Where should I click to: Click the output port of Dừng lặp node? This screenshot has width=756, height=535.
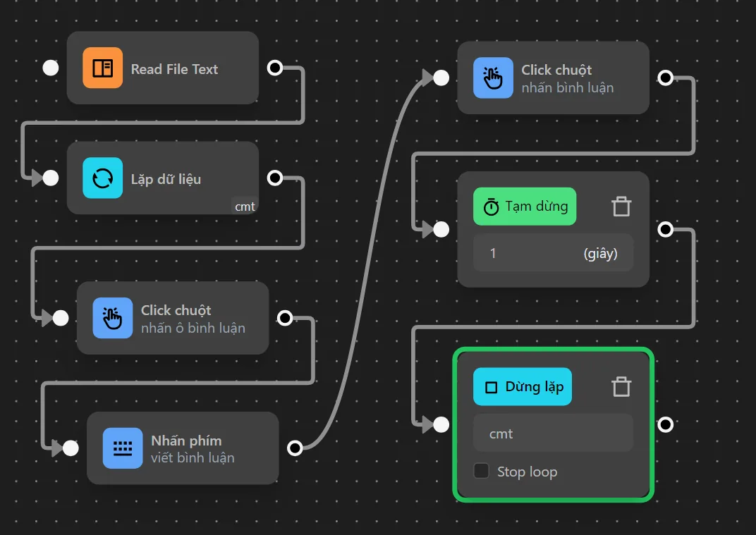665,424
